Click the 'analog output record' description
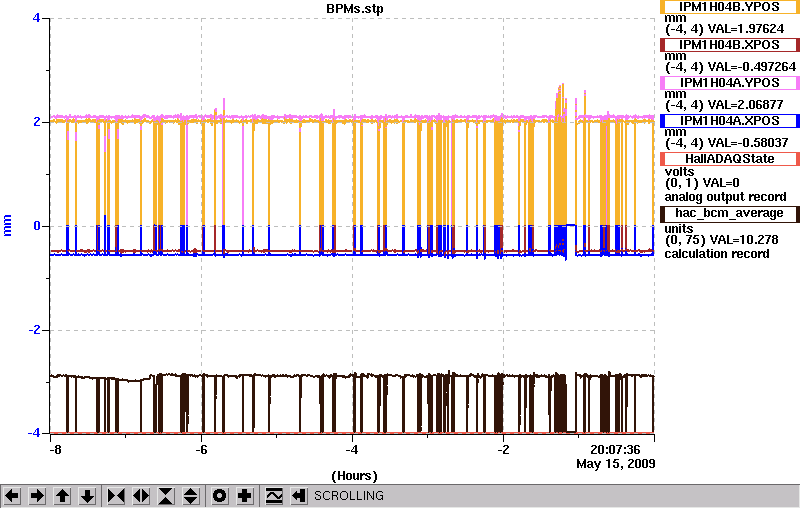The image size is (800, 508). point(725,197)
